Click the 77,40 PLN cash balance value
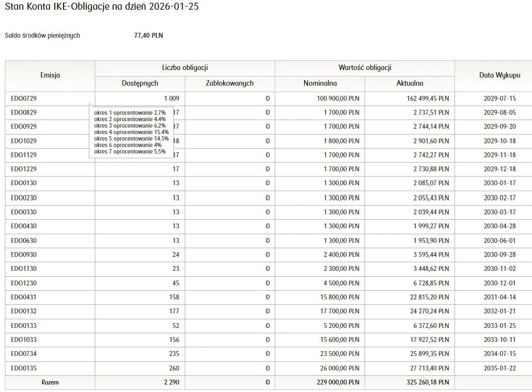The width and height of the screenshot is (532, 392). [x=149, y=36]
